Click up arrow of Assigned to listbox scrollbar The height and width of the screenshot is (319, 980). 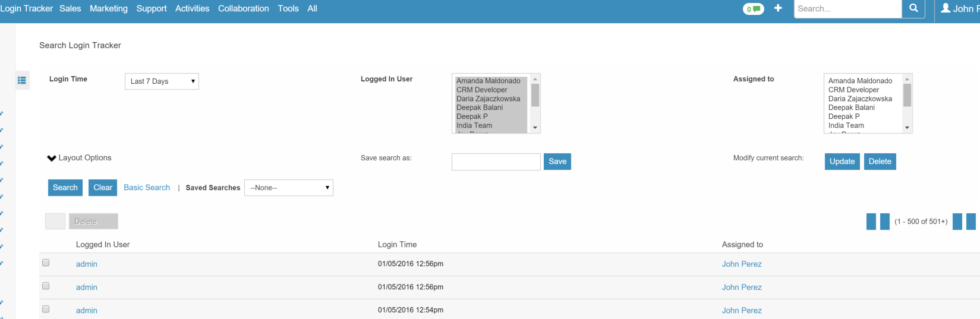pyautogui.click(x=907, y=79)
